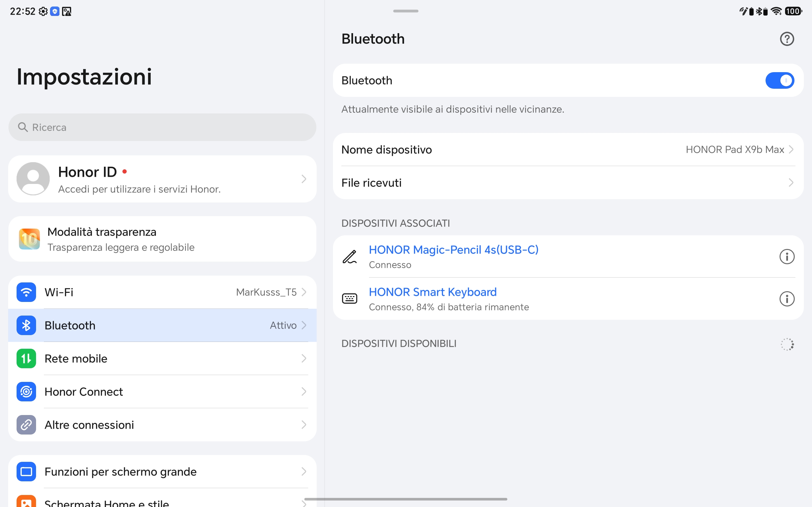Expand Honor Connect chevron
Image resolution: width=812 pixels, height=507 pixels.
pyautogui.click(x=304, y=392)
